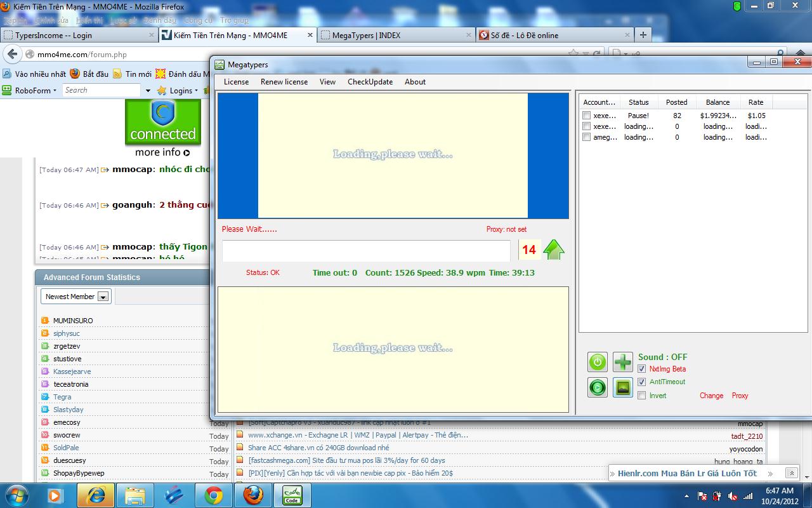Switch to the TypersIncome -- Login tab

[79, 35]
